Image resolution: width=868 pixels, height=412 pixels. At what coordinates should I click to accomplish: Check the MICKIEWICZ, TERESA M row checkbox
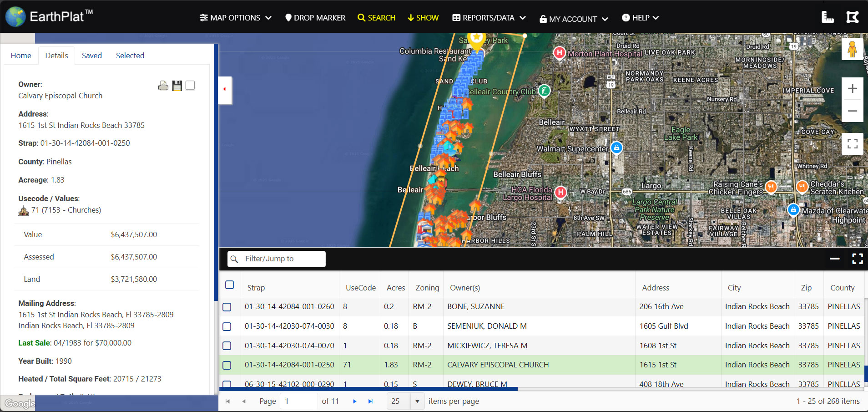coord(227,346)
